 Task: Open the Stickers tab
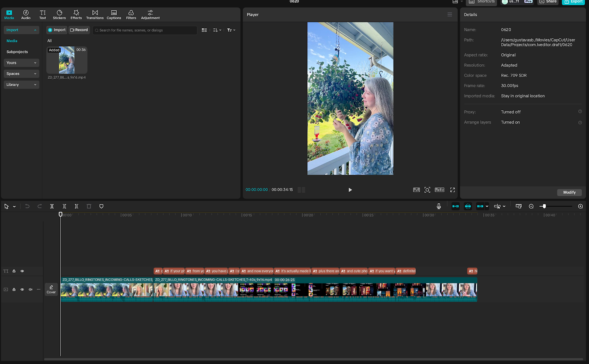point(59,15)
